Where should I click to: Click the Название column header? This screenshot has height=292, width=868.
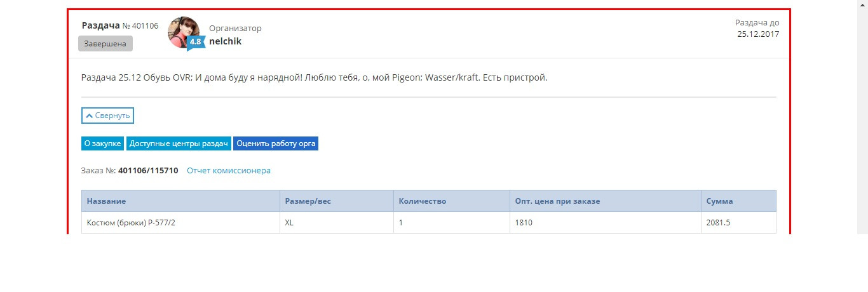pyautogui.click(x=180, y=201)
